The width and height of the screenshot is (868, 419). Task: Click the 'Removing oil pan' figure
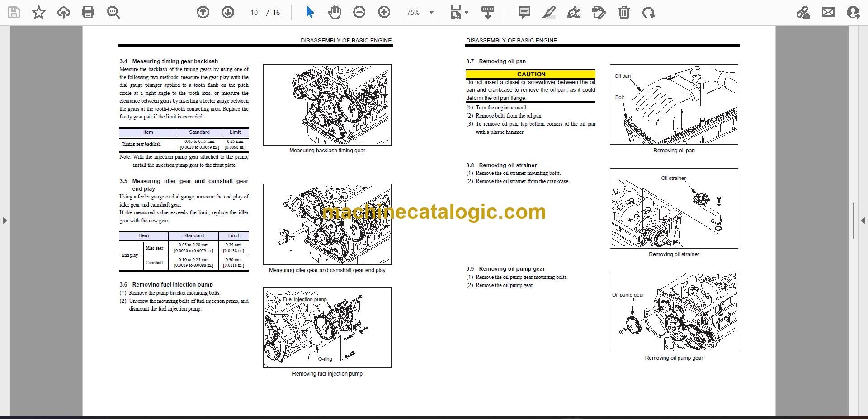[x=674, y=104]
